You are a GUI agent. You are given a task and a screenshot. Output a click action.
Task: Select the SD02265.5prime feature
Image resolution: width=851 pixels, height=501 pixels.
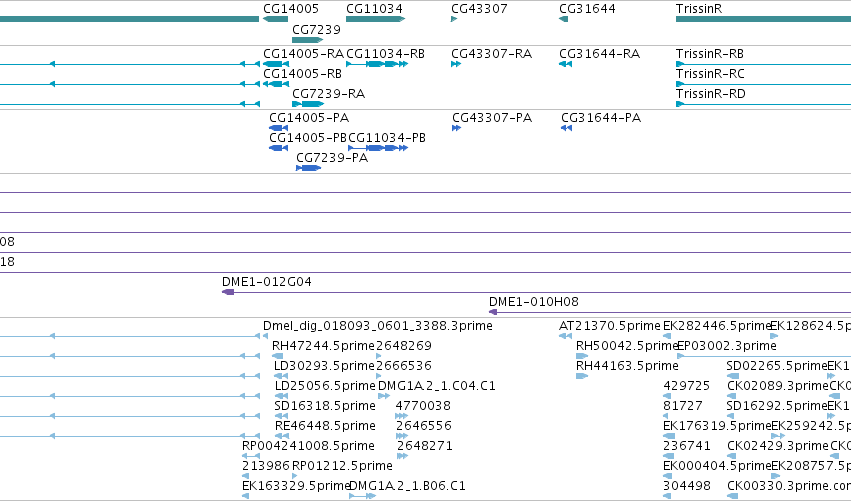pyautogui.click(x=733, y=376)
